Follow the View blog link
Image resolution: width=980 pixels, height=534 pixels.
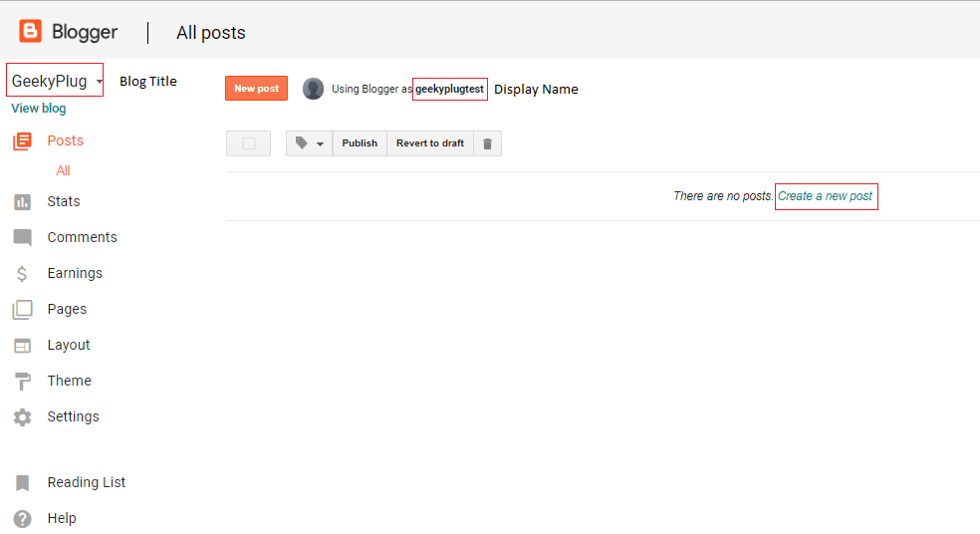(39, 109)
